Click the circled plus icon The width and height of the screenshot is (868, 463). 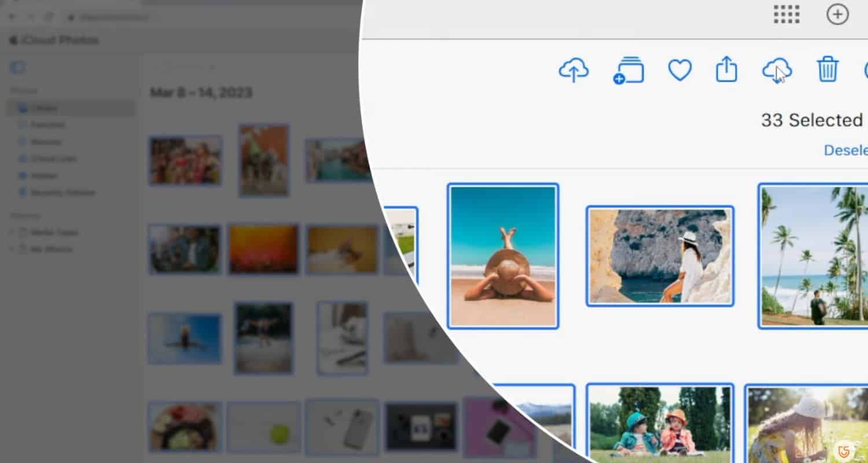pos(837,14)
